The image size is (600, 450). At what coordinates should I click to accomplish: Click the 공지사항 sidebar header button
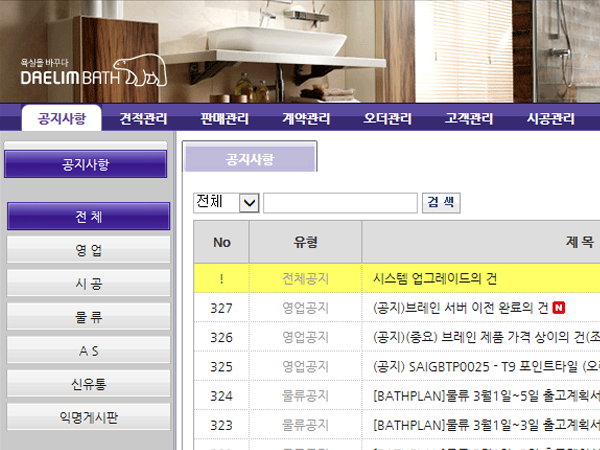click(x=85, y=164)
